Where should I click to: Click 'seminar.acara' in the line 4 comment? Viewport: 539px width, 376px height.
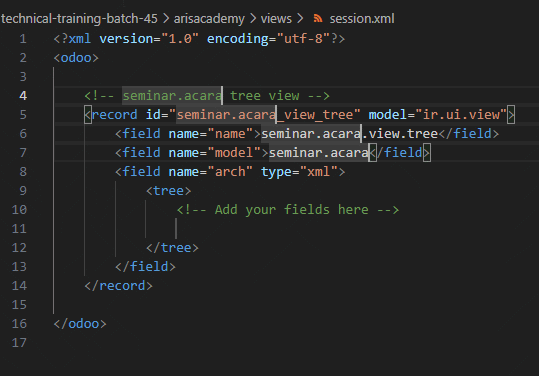click(172, 96)
